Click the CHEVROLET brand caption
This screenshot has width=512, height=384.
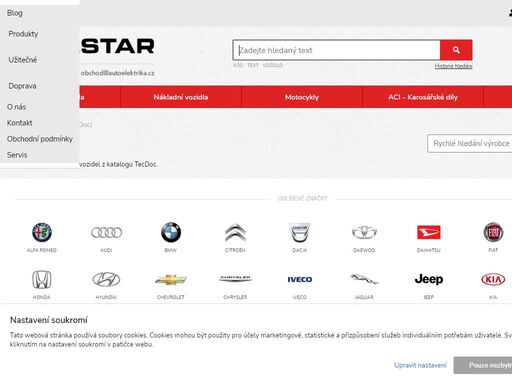click(171, 297)
